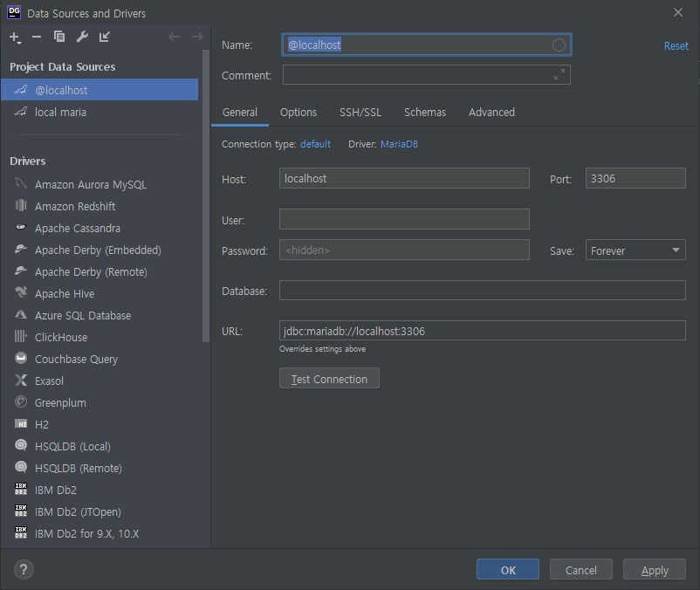The width and height of the screenshot is (700, 590).
Task: Select IBM Db2 (JTOpen) driver
Action: tap(100, 512)
